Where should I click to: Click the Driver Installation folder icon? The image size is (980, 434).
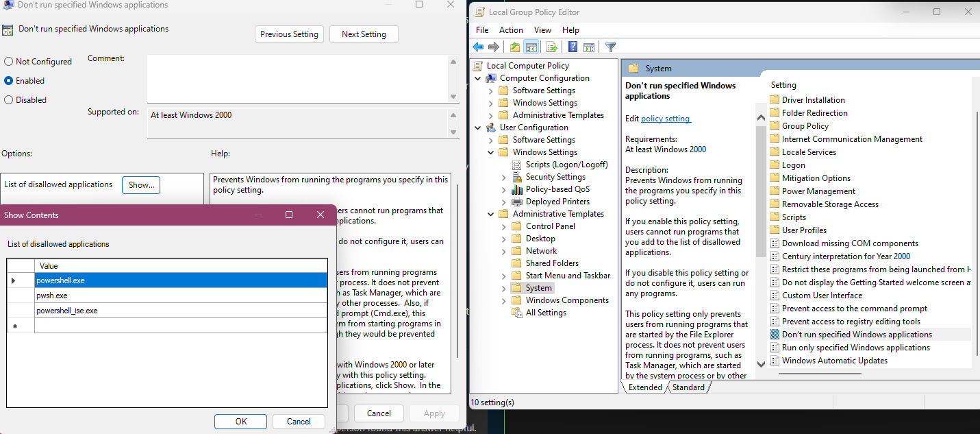pyautogui.click(x=775, y=100)
